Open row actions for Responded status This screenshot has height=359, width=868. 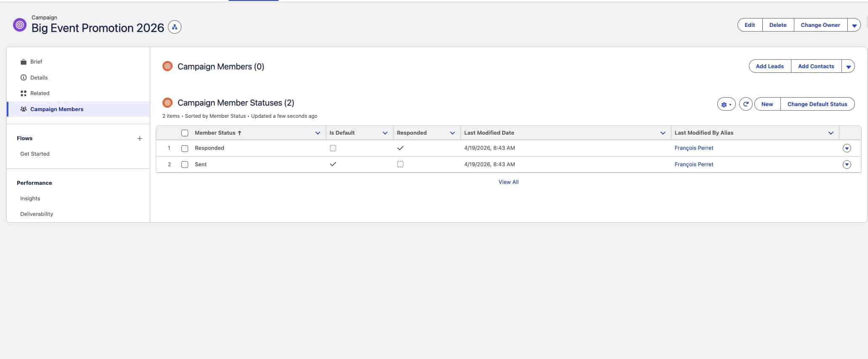pyautogui.click(x=847, y=148)
